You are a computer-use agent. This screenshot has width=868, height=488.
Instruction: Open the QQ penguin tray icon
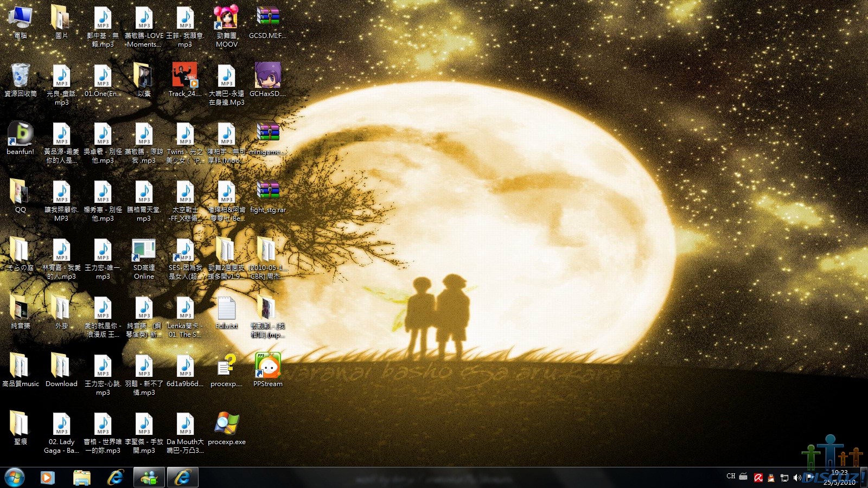(771, 478)
